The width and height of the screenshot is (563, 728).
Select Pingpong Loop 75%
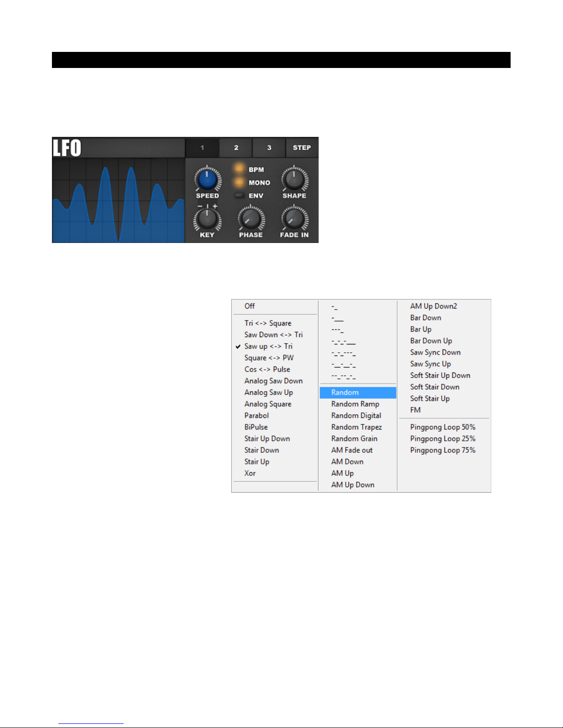[443, 450]
